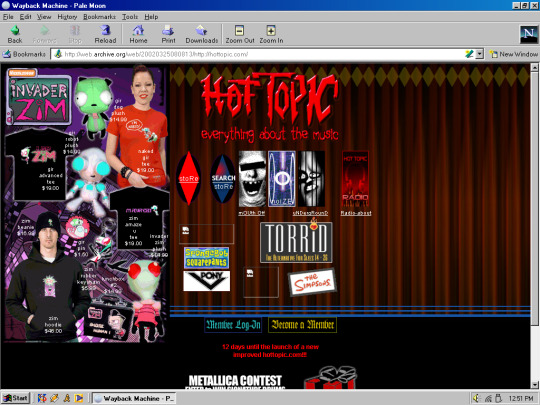Click the Metallica Contest banner
Viewport: 540px width, 405px height.
[x=235, y=382]
